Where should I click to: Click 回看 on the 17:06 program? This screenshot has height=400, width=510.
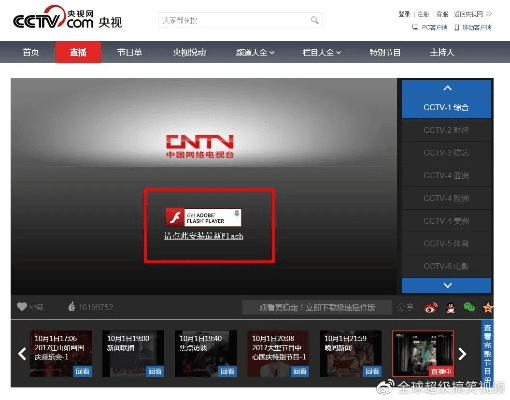(82, 371)
